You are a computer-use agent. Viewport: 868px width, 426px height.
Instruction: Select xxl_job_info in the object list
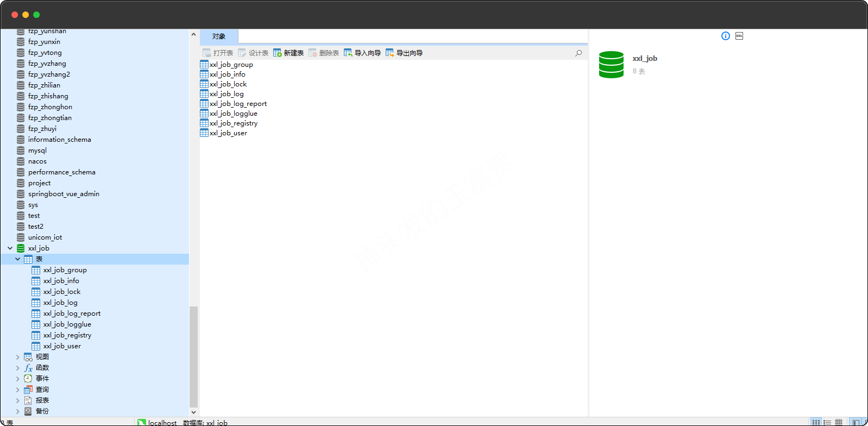click(223, 74)
